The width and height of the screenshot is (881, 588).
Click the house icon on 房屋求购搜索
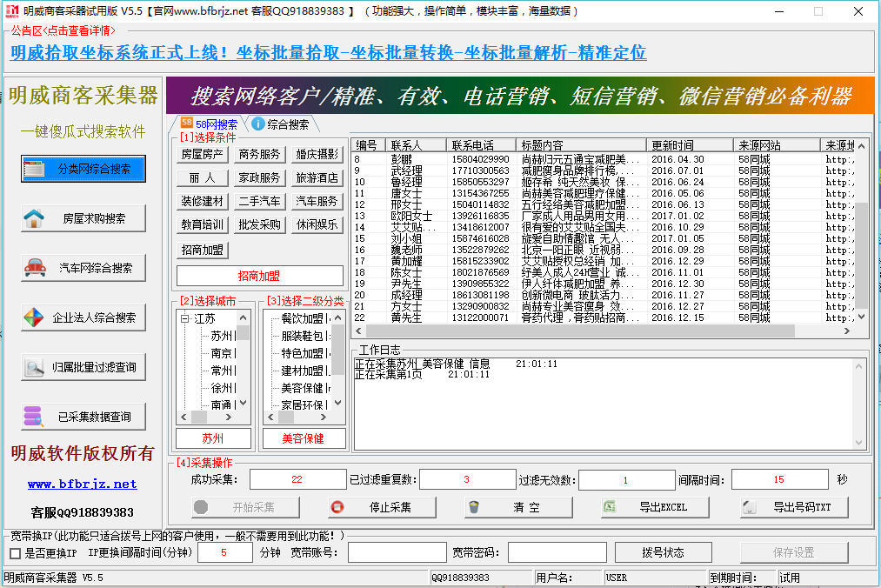tap(34, 218)
